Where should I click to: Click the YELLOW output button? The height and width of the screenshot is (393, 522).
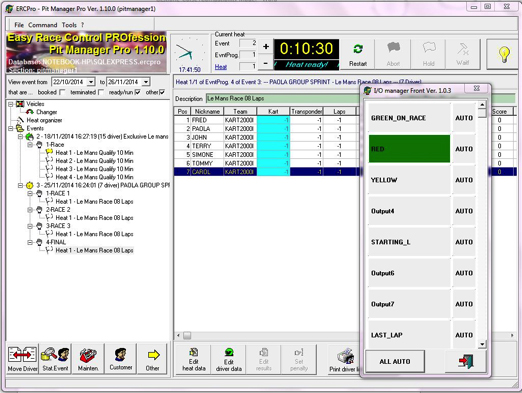[x=409, y=180]
